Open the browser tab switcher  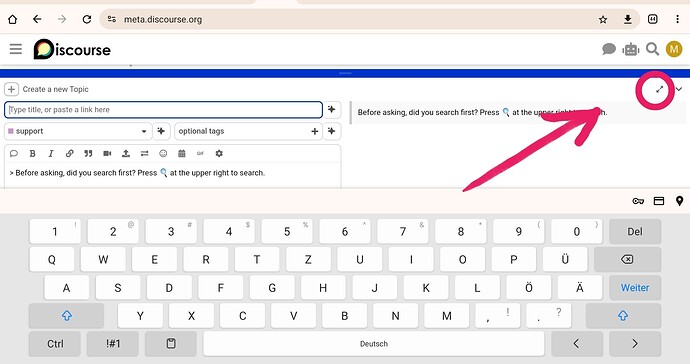coord(653,19)
